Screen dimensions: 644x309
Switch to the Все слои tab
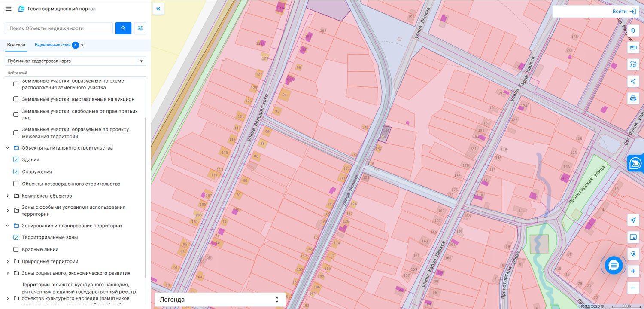(x=16, y=45)
